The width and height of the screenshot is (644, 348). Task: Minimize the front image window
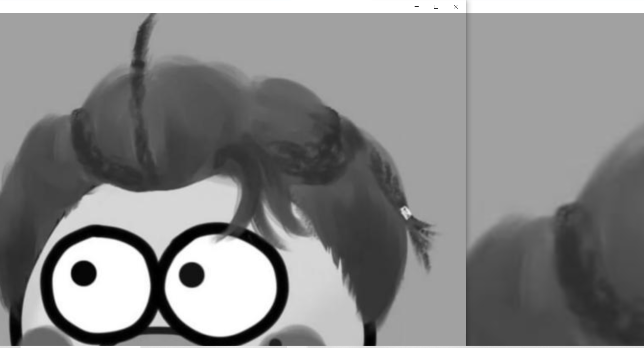[x=417, y=7]
